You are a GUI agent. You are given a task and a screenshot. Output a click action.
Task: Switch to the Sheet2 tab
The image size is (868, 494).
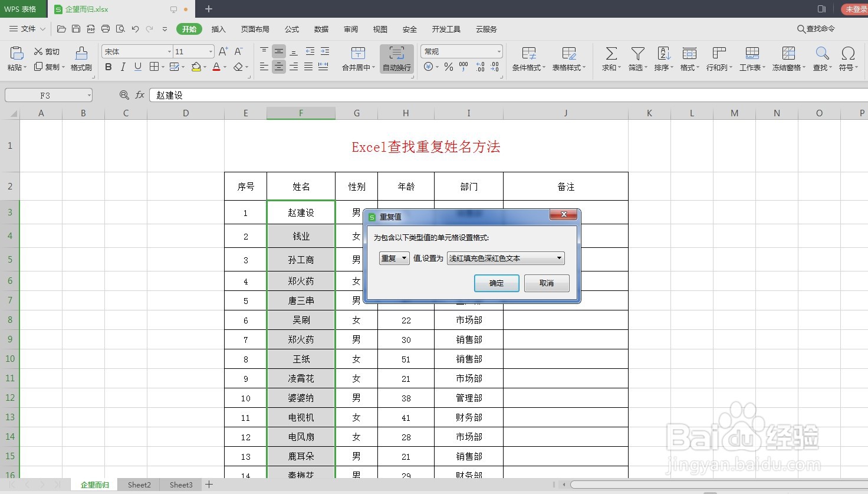(139, 485)
